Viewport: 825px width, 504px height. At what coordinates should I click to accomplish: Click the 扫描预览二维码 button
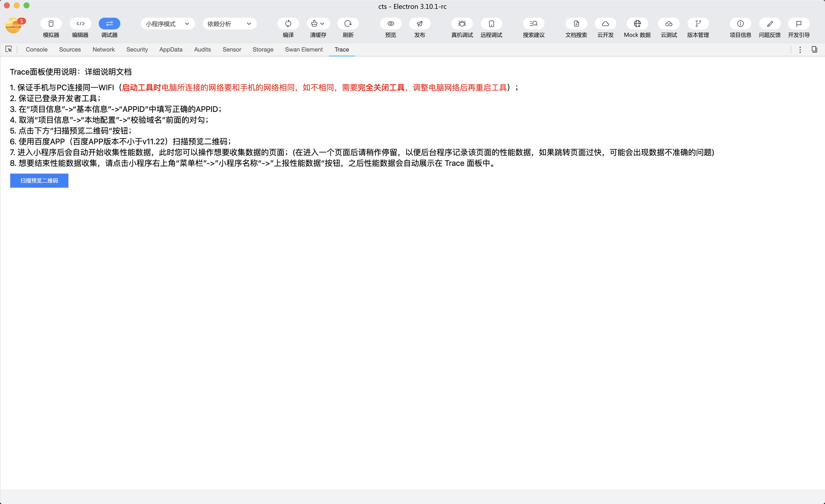39,181
